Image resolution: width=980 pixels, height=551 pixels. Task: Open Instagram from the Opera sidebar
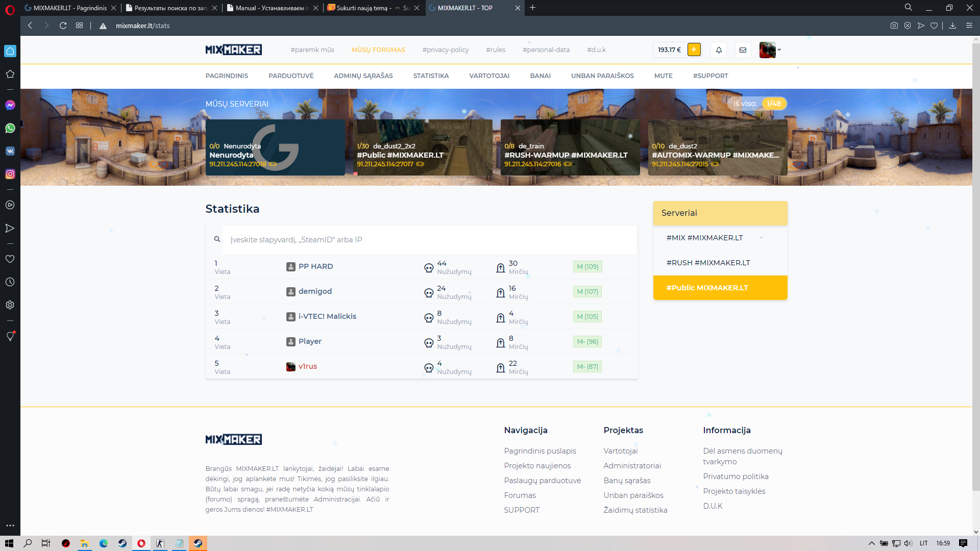10,174
